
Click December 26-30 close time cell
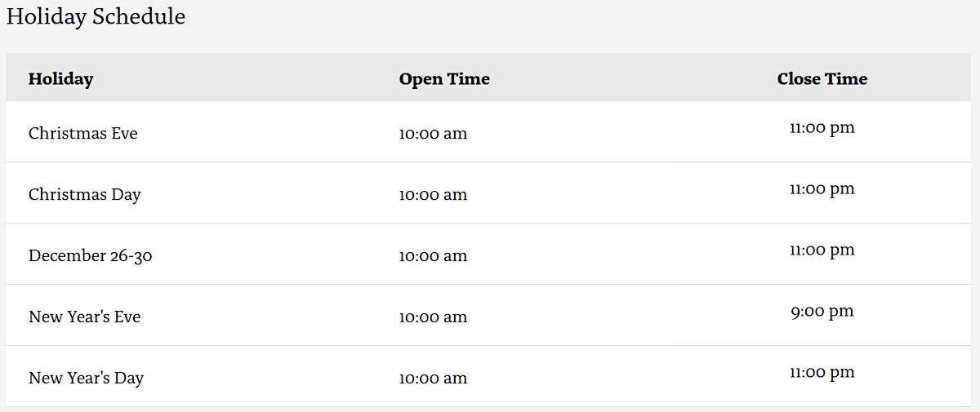822,250
